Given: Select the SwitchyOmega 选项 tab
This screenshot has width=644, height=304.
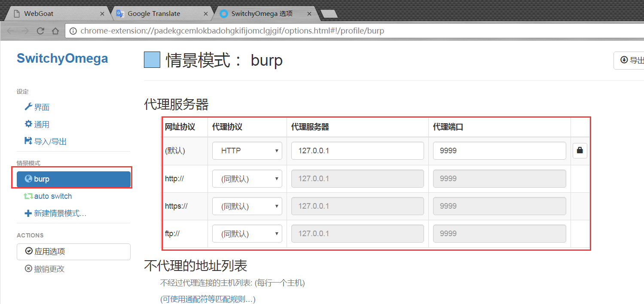Looking at the screenshot, I should (265, 13).
